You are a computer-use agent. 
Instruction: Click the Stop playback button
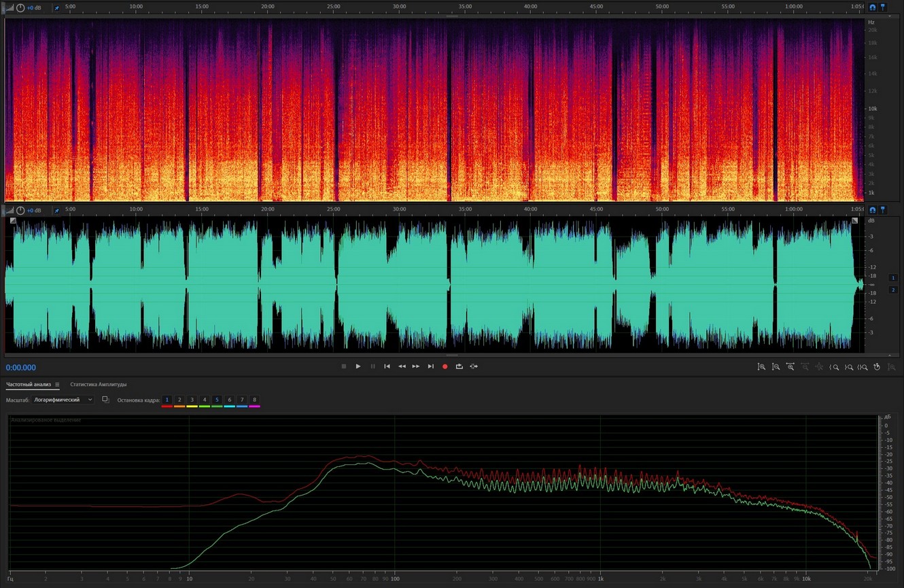coord(344,366)
